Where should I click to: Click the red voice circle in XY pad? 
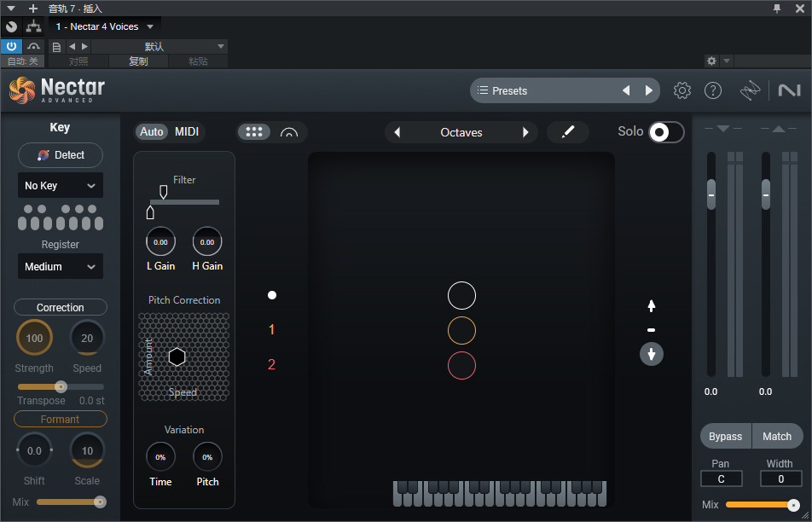[x=461, y=366]
